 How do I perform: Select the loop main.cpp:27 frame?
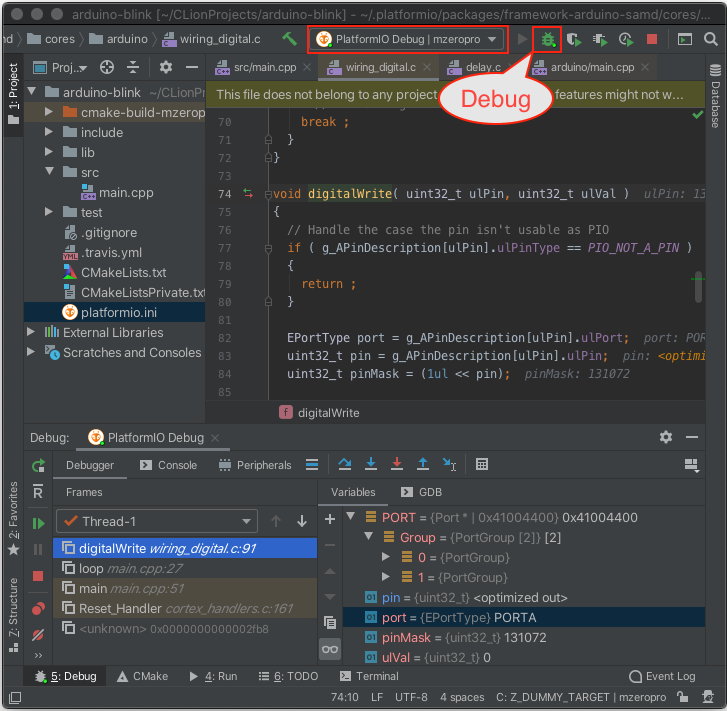click(185, 569)
